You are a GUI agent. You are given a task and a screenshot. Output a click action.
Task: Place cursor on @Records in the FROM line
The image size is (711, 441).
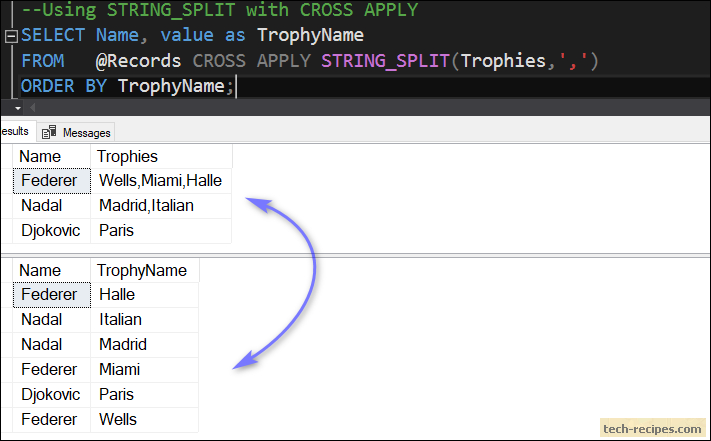pos(138,61)
